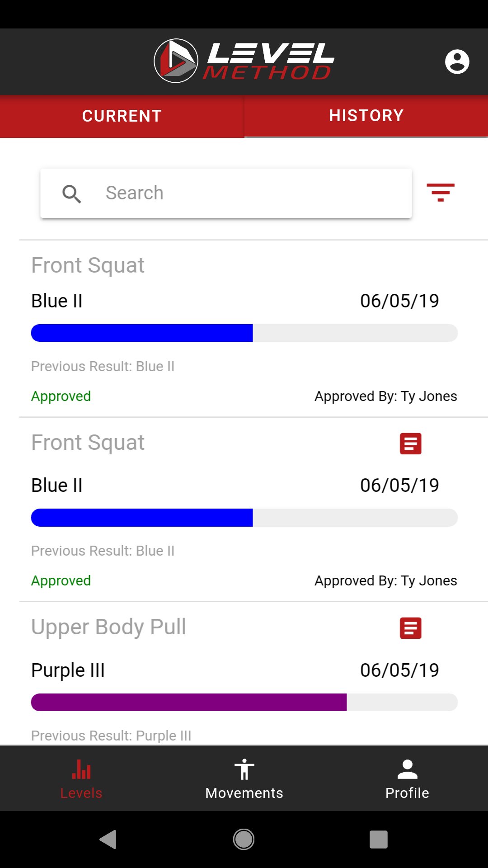
Task: Tap the Android back button
Action: [x=108, y=840]
